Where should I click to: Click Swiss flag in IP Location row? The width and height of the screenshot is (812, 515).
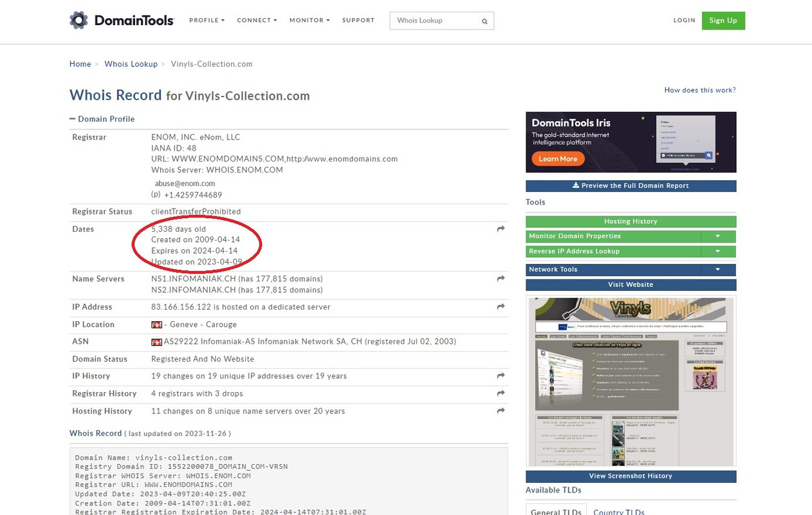point(156,325)
